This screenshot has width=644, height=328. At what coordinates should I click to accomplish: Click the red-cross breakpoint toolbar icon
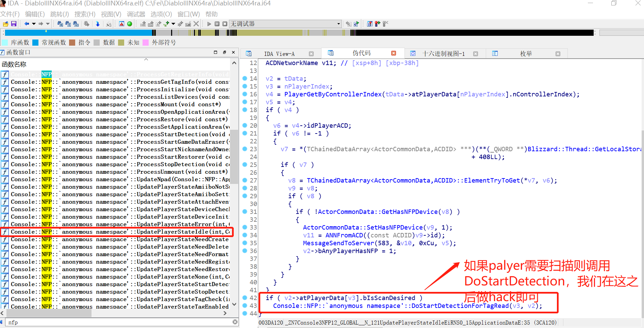[x=377, y=24]
